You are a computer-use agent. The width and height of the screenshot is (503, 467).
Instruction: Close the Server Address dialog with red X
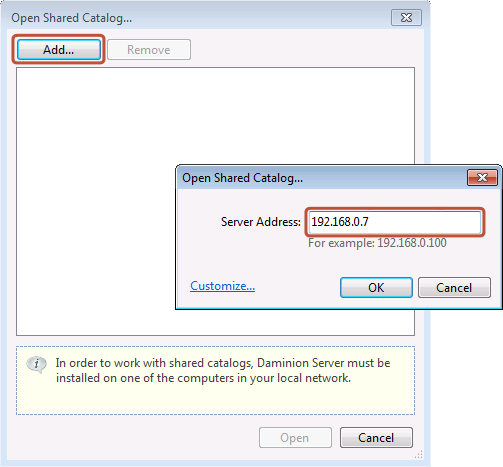coord(482,178)
